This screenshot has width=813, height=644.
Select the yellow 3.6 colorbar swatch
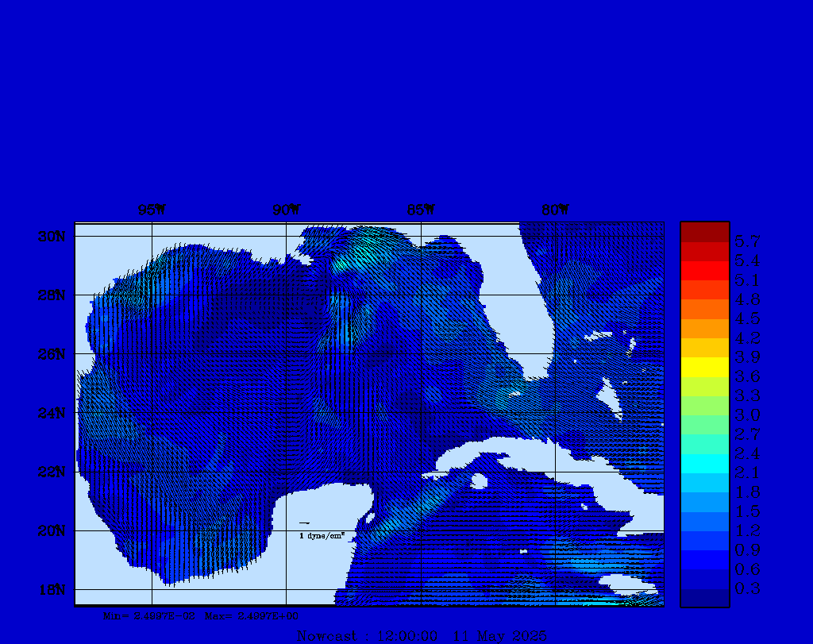click(704, 367)
